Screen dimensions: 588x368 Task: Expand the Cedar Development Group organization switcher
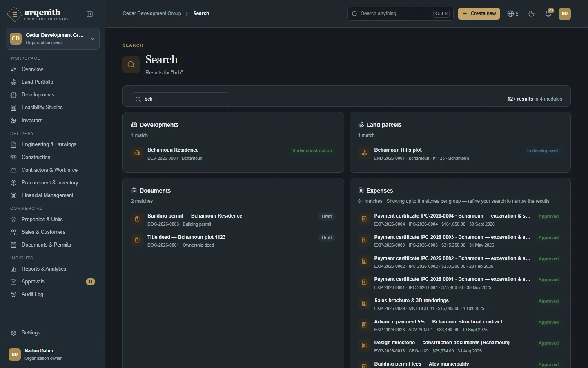click(x=53, y=39)
